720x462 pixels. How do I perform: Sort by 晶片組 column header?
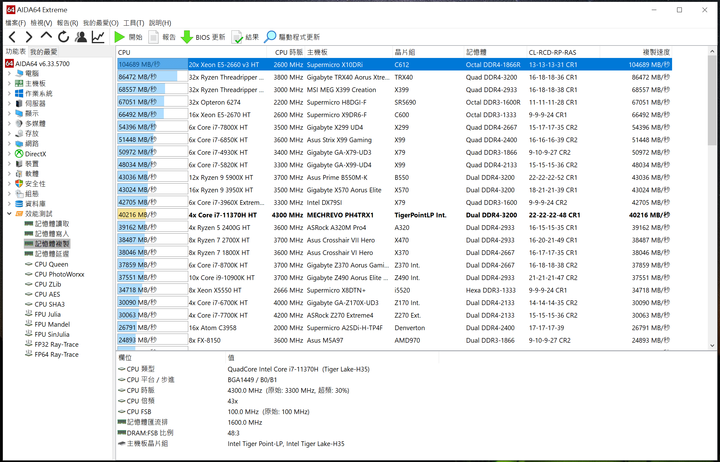(428, 52)
